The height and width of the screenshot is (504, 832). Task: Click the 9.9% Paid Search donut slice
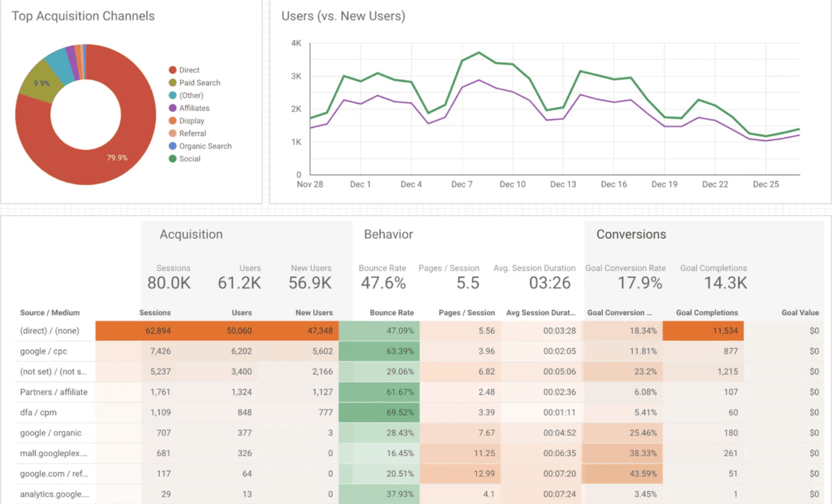[x=41, y=83]
